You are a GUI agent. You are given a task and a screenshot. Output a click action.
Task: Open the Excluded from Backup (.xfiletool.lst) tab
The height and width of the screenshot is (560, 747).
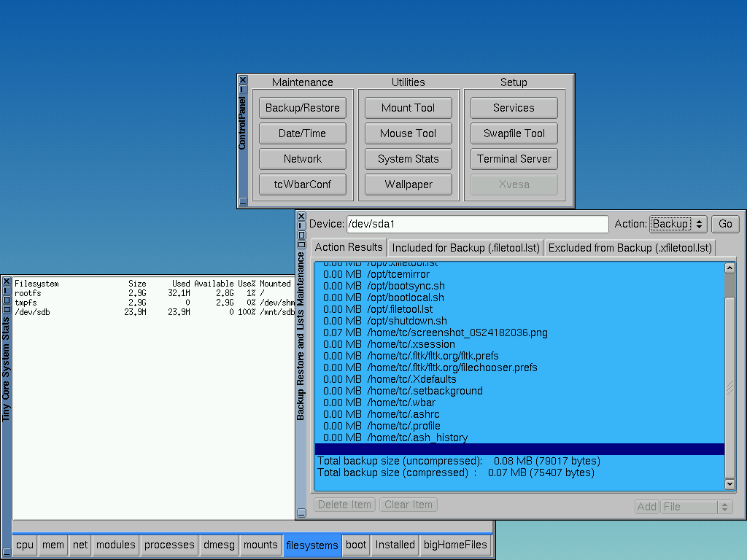(630, 248)
